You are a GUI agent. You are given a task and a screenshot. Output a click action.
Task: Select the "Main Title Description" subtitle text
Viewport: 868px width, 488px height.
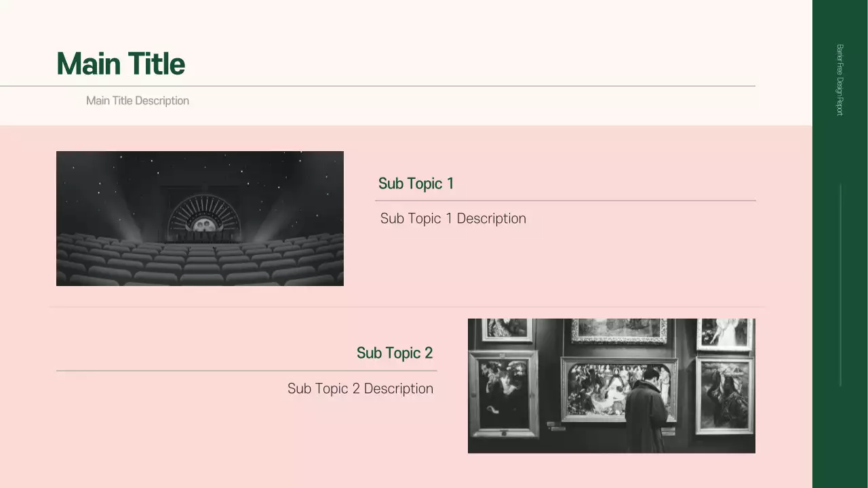tap(138, 101)
